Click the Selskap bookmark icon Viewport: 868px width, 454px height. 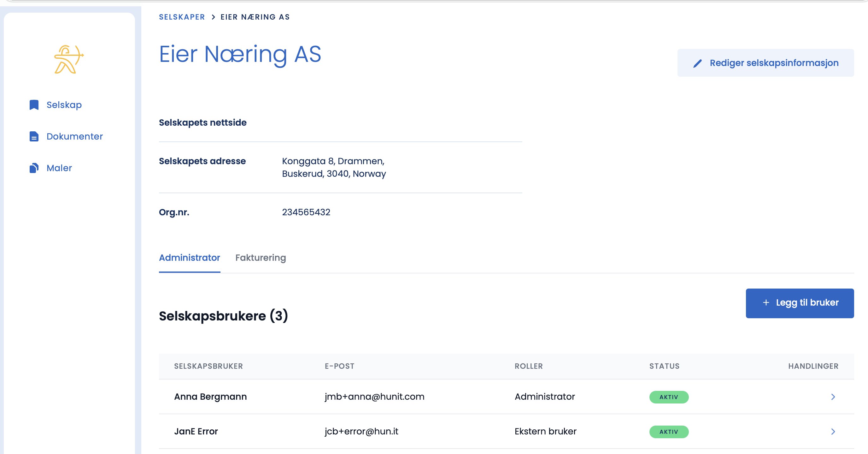coord(34,105)
